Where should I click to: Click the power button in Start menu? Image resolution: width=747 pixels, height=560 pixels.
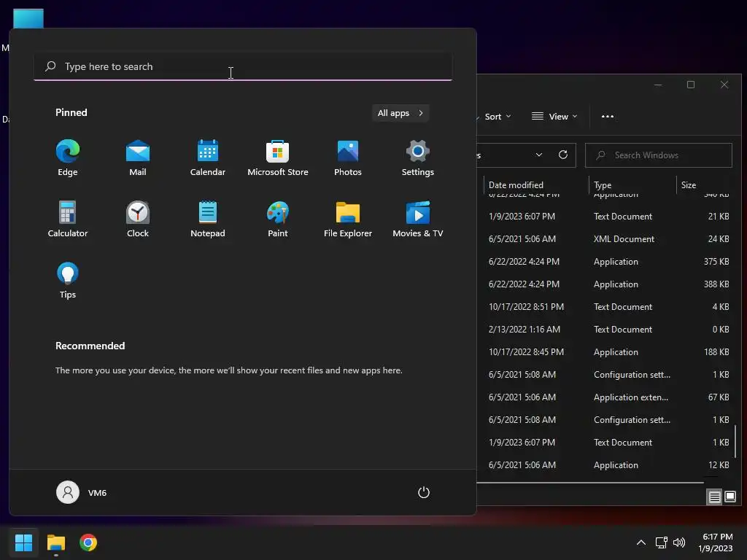coord(424,492)
